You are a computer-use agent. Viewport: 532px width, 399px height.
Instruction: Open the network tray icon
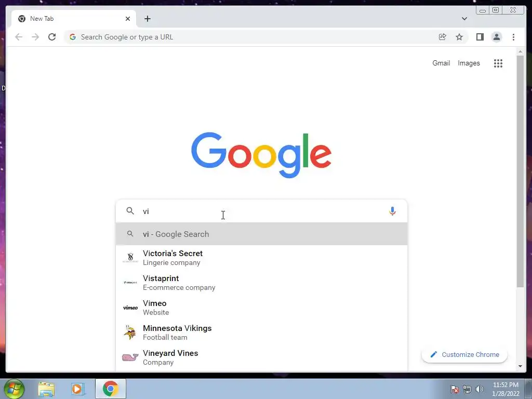(x=467, y=389)
